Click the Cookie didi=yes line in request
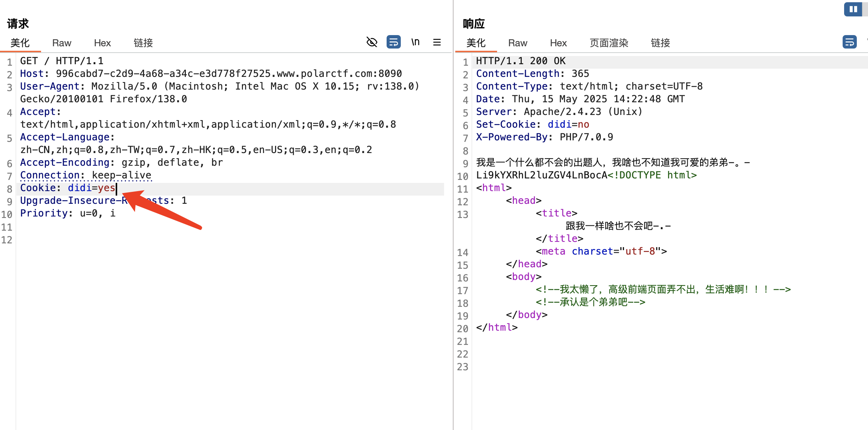The width and height of the screenshot is (868, 430). pyautogui.click(x=68, y=188)
